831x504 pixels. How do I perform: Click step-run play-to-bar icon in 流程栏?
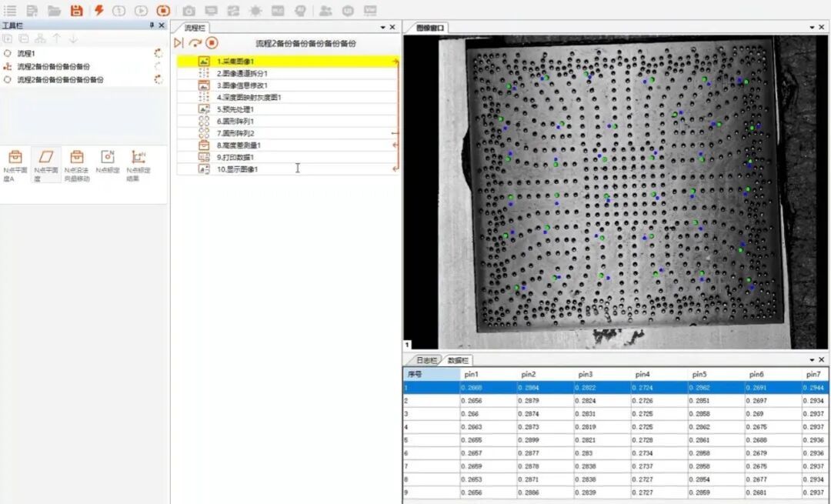coord(179,43)
